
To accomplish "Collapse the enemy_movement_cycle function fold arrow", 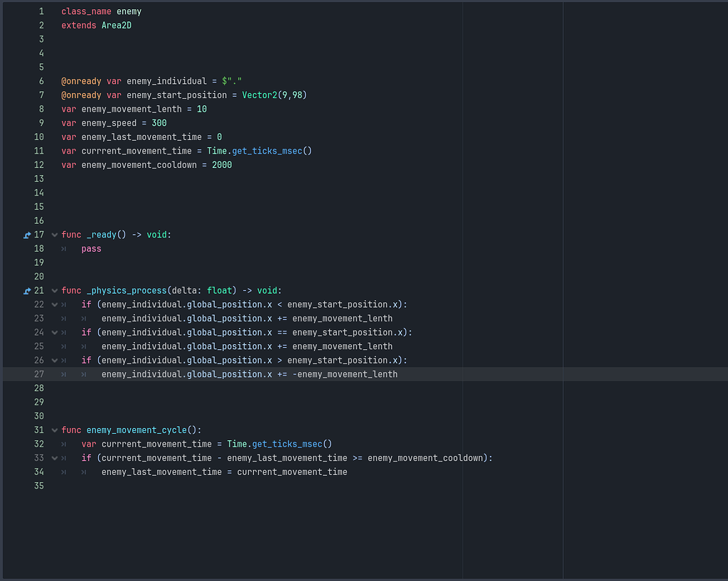I will (54, 430).
